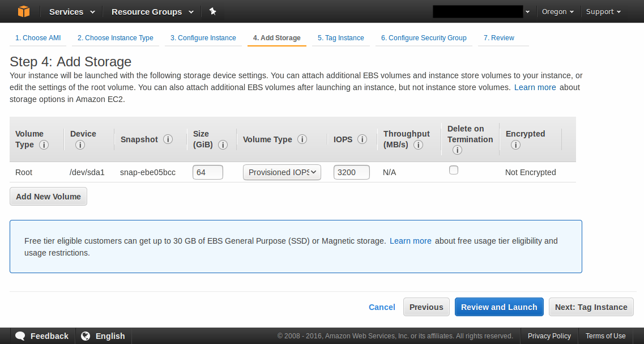Viewport: 644px width, 344px height.
Task: Click the pushpin icon in top navigation
Action: coord(212,11)
